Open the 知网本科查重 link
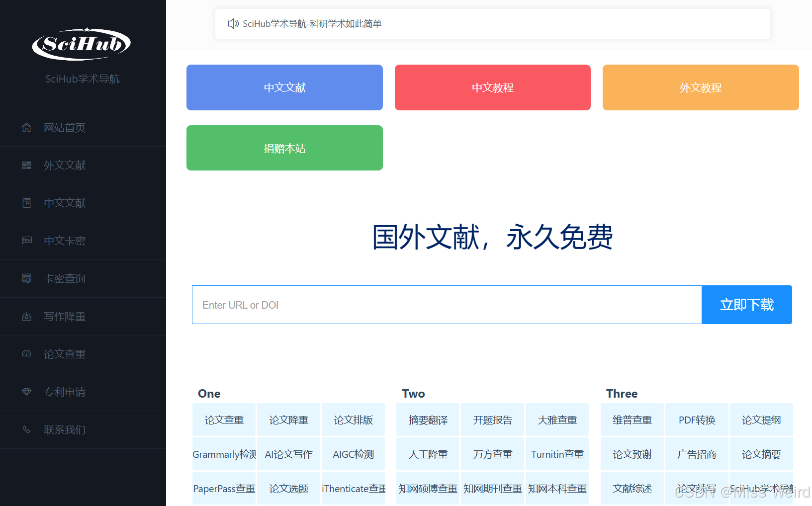The height and width of the screenshot is (506, 812). tap(557, 489)
